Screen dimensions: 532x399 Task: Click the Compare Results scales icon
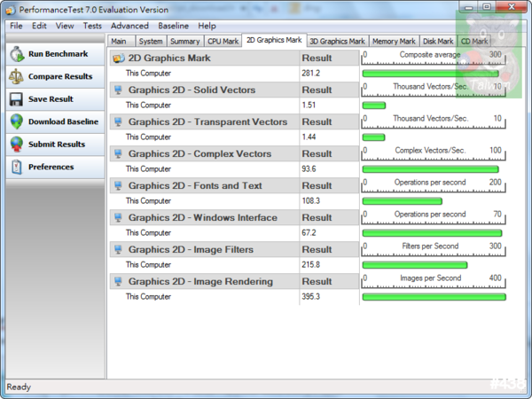point(16,77)
